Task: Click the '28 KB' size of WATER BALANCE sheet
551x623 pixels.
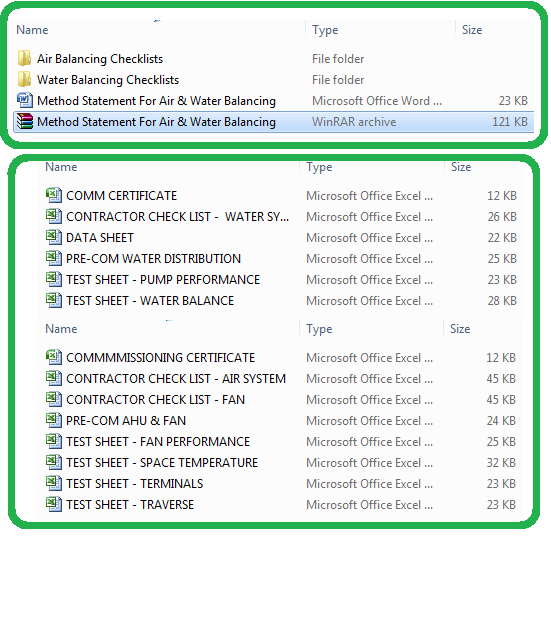Action: [x=502, y=301]
